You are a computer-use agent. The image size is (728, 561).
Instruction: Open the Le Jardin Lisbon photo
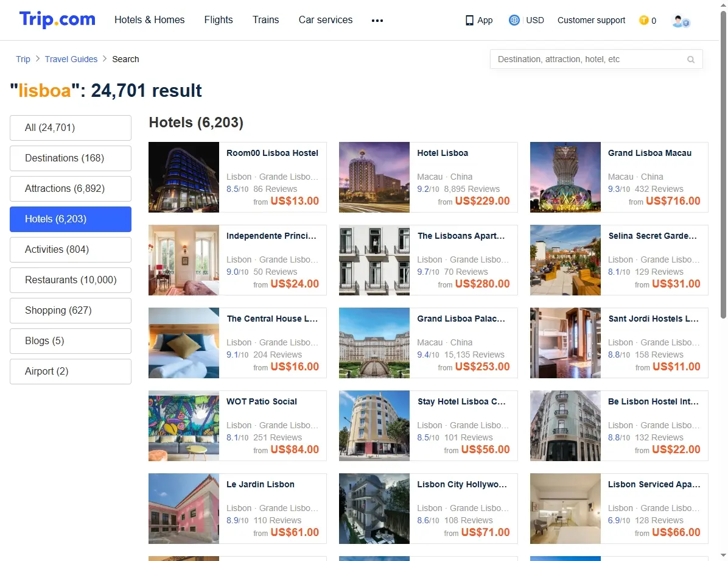coord(184,509)
